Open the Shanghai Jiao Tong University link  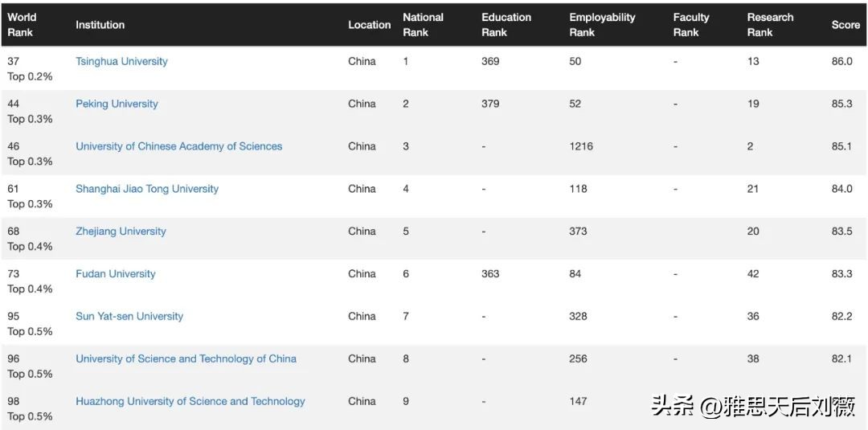[147, 189]
